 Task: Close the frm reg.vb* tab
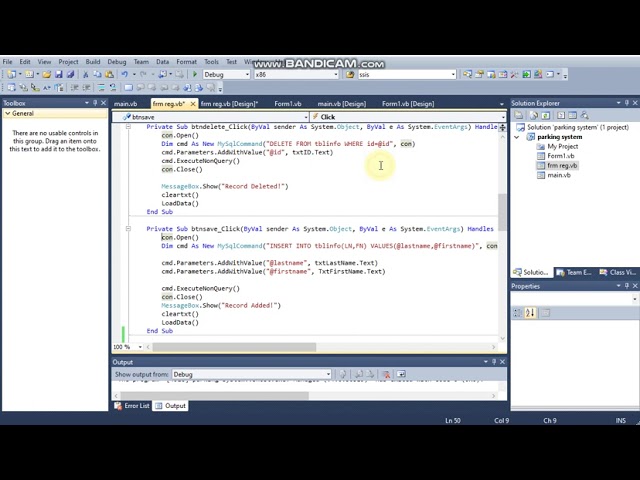coord(193,104)
